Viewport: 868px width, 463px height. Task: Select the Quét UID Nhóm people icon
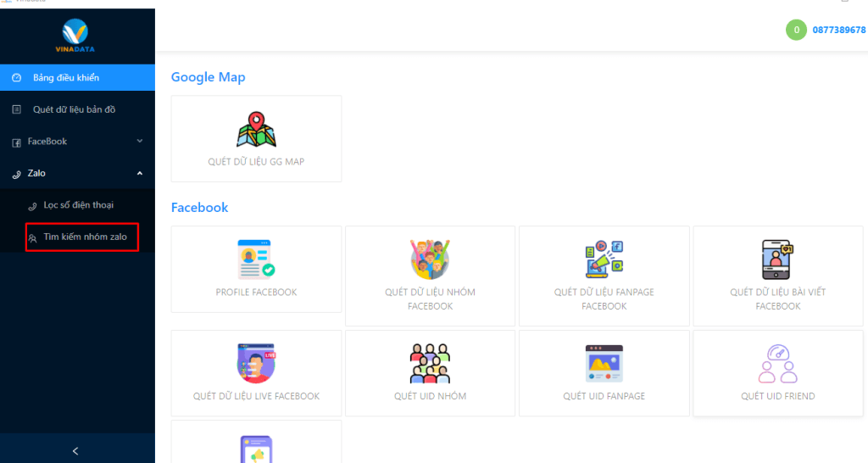(x=430, y=363)
